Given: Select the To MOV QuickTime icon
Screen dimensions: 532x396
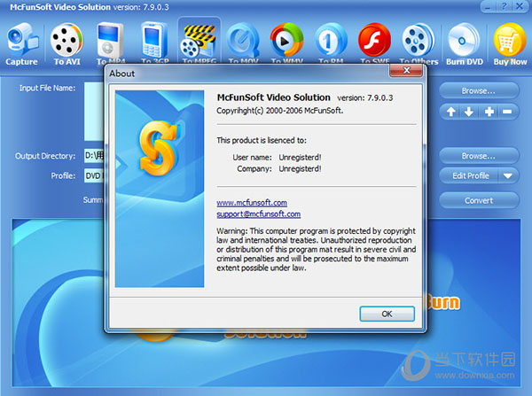Looking at the screenshot, I should [243, 43].
